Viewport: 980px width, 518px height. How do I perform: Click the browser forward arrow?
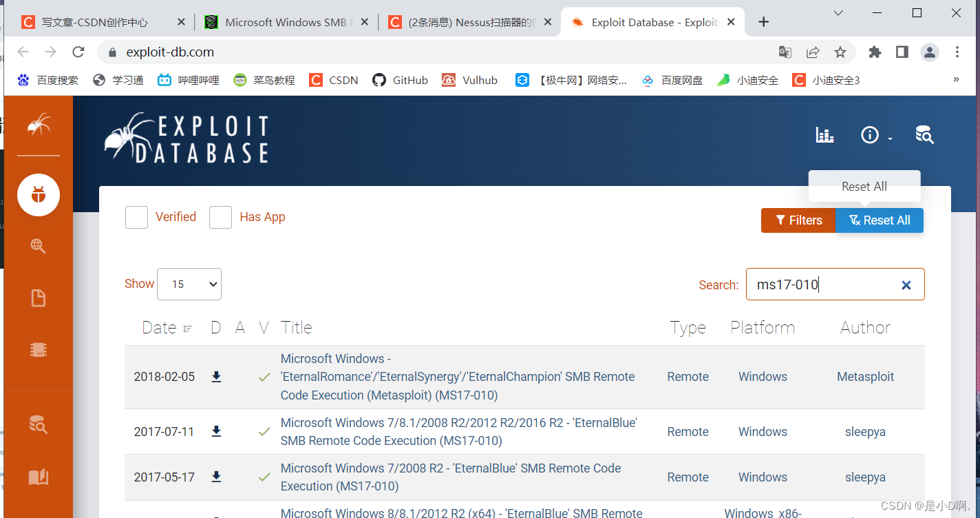click(x=50, y=52)
